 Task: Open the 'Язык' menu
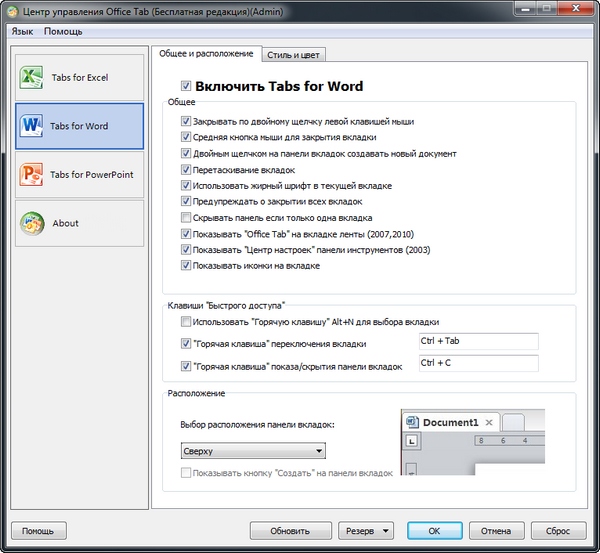pos(23,31)
